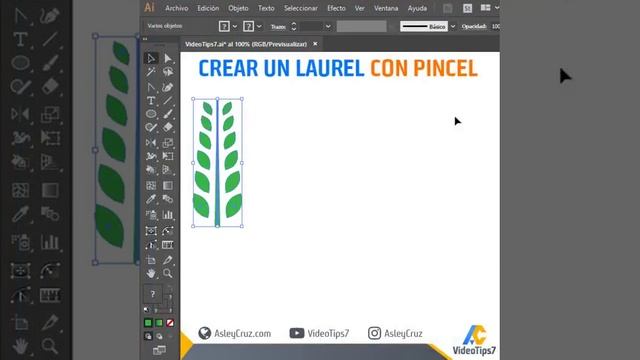This screenshot has width=640, height=360.
Task: Set fill to None with red slash button
Action: [170, 323]
